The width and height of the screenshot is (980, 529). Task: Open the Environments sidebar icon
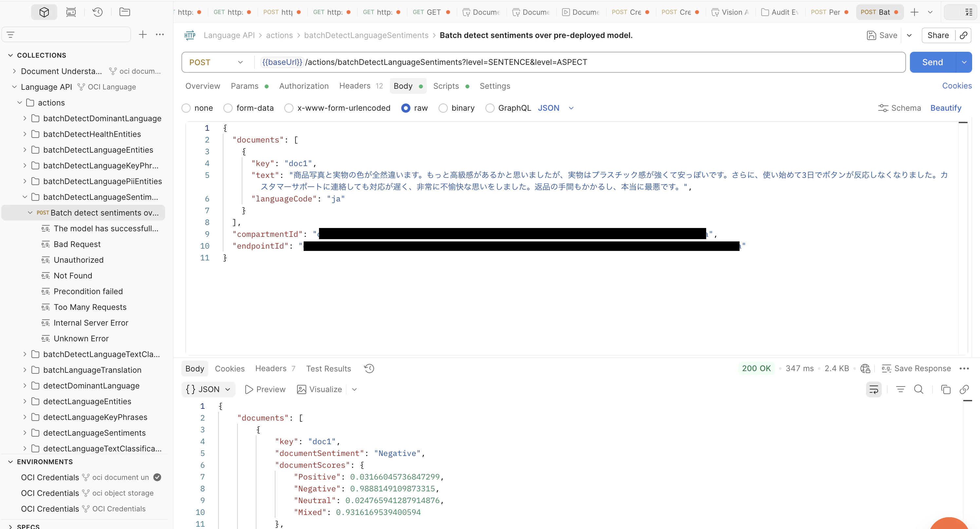coord(71,12)
